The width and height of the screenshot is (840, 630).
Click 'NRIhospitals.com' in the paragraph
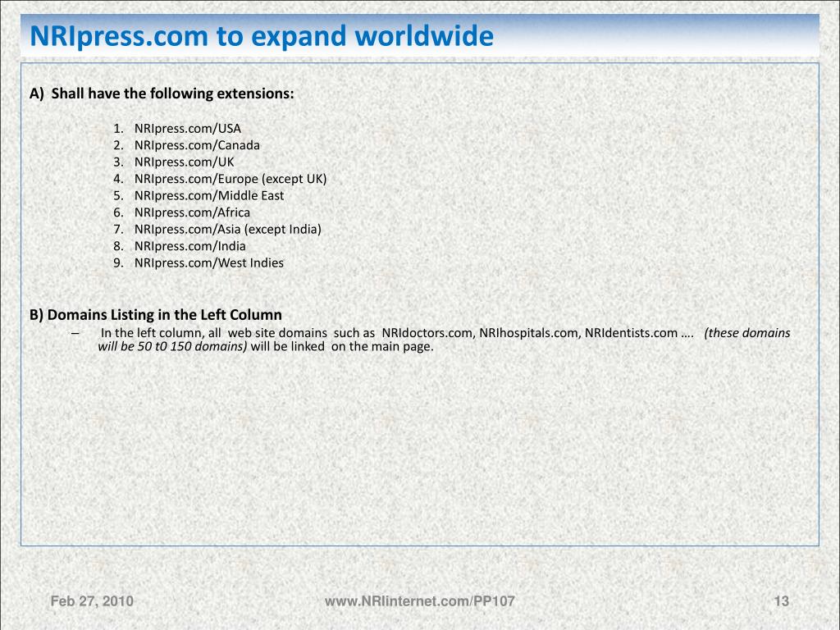pyautogui.click(x=529, y=333)
